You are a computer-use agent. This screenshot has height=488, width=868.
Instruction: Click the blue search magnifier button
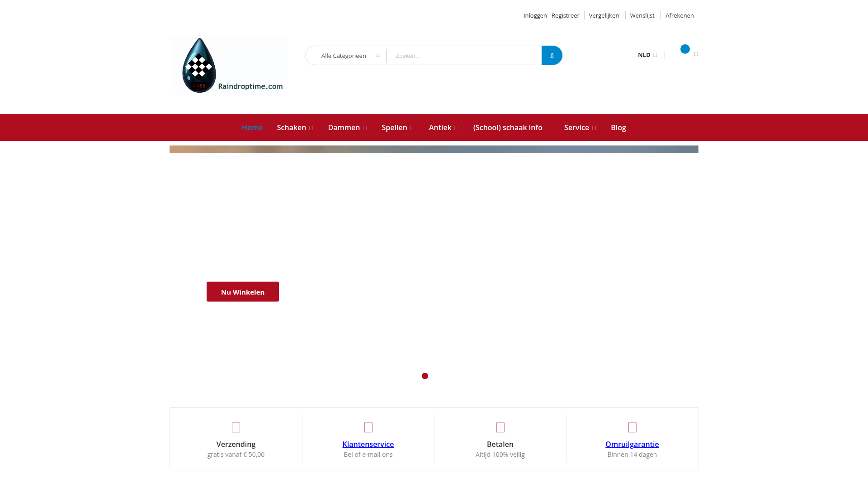552,55
